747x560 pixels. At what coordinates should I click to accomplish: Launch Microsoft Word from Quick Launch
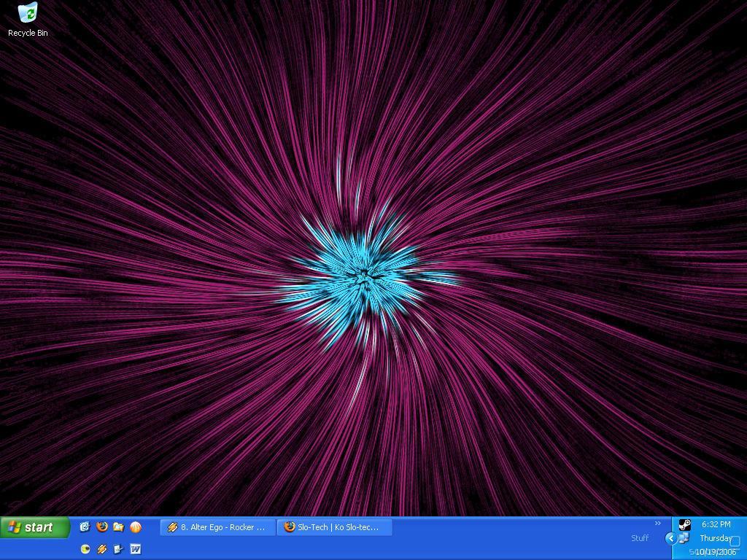coord(135,549)
